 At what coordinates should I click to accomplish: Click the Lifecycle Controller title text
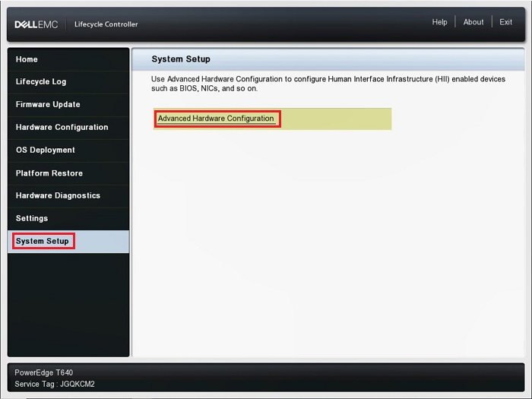point(106,24)
